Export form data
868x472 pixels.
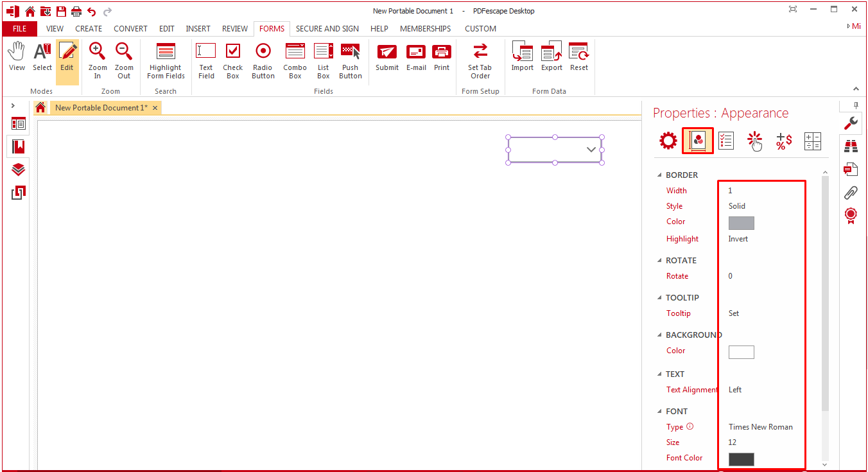point(551,57)
